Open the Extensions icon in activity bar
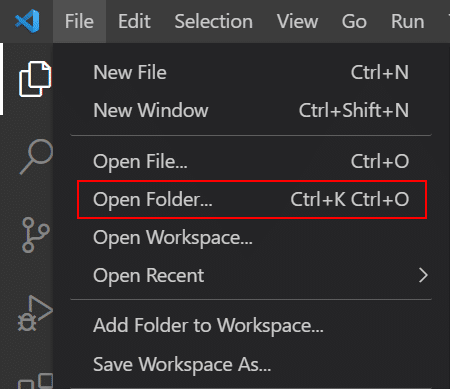The height and width of the screenshot is (389, 450). tap(35, 381)
